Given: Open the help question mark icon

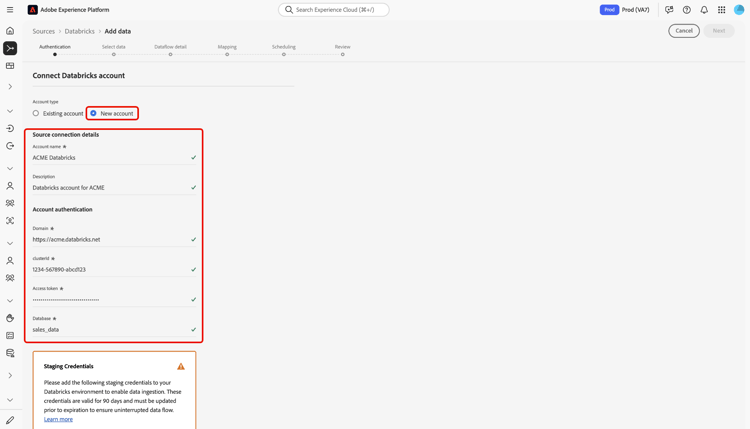Looking at the screenshot, I should click(686, 10).
